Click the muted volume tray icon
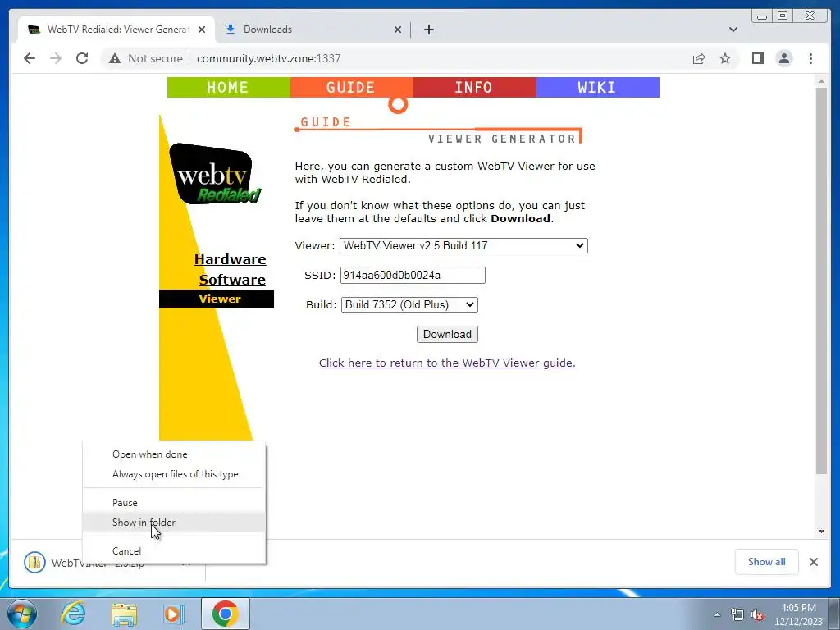This screenshot has height=630, width=840. point(757,614)
